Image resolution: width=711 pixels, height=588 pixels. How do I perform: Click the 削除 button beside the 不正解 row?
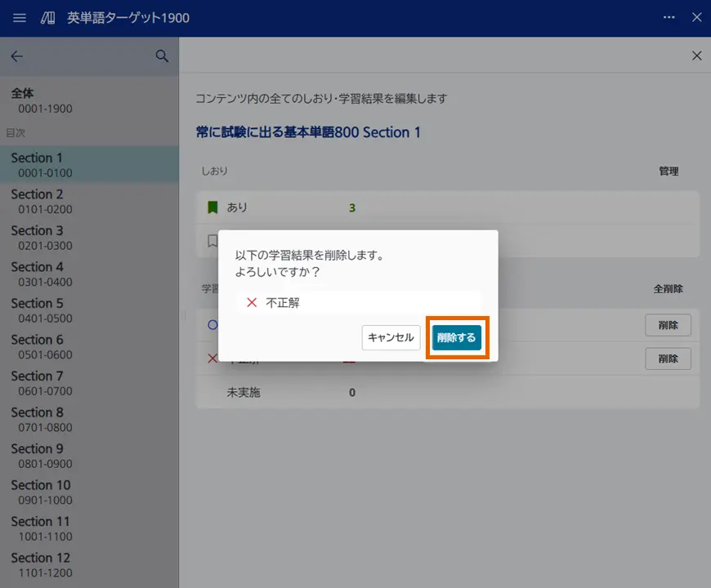668,359
